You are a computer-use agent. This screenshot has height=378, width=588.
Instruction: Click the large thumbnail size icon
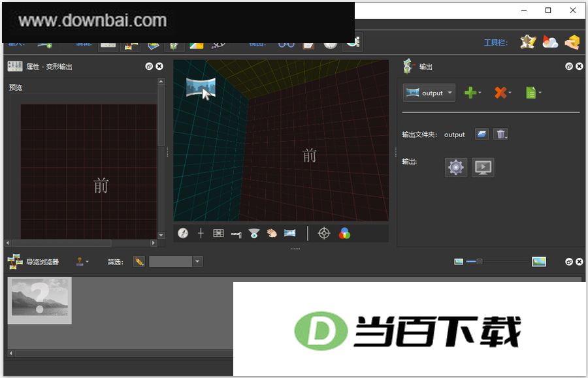coord(539,262)
